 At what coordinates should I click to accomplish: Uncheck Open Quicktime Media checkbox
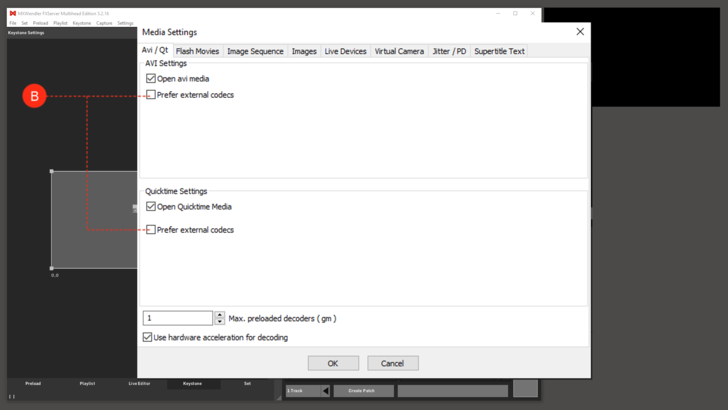[151, 207]
